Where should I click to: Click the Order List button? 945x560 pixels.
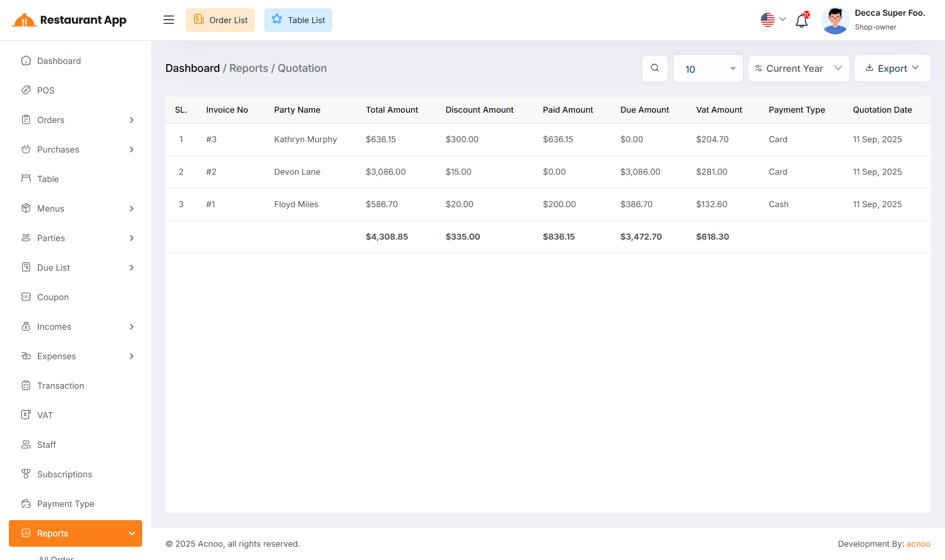click(x=220, y=20)
